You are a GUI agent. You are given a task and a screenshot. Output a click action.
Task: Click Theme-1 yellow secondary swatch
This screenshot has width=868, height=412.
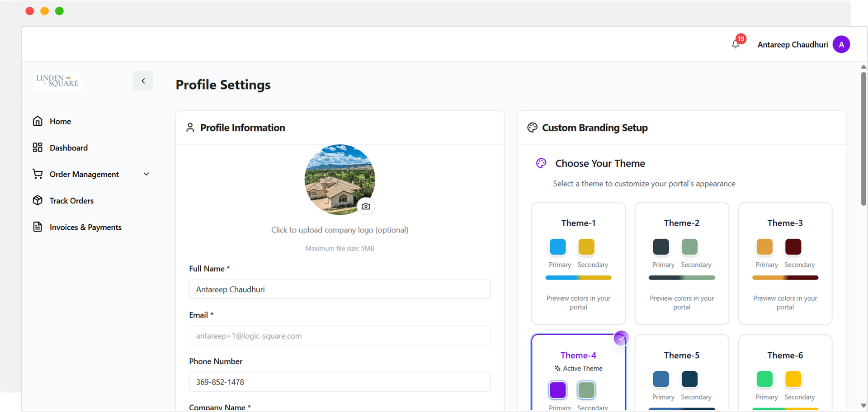(586, 247)
